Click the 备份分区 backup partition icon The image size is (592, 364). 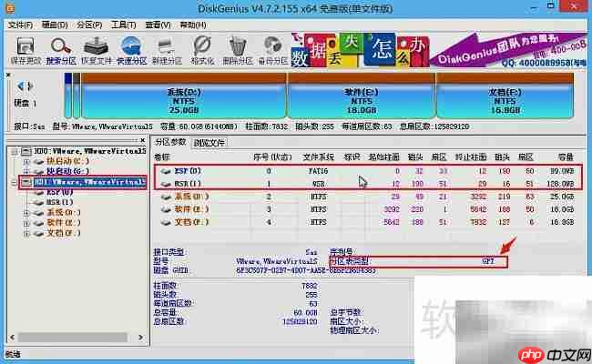[x=272, y=46]
